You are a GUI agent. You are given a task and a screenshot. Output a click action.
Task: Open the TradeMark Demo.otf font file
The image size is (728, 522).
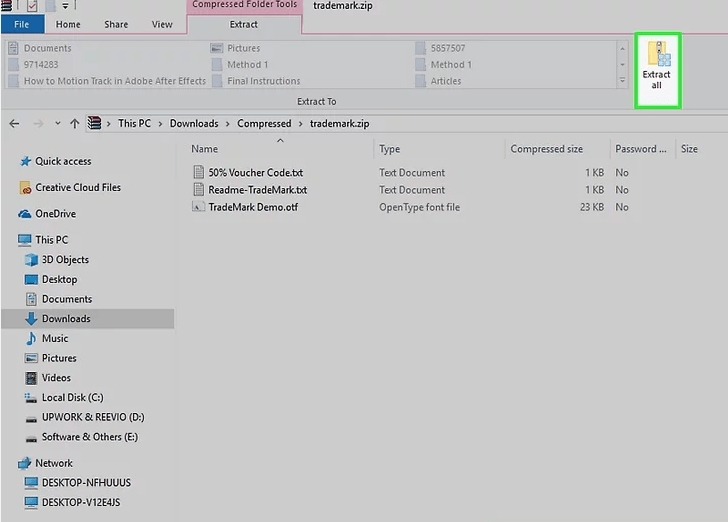tap(252, 207)
